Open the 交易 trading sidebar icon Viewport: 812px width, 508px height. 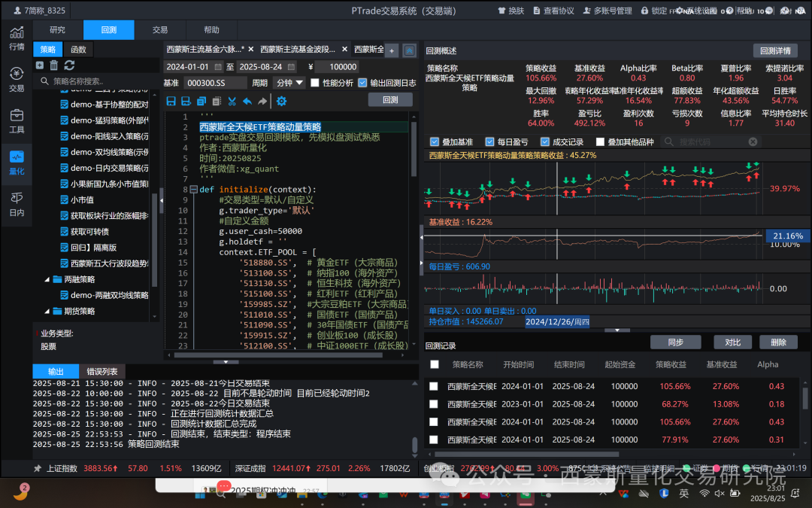[17, 80]
